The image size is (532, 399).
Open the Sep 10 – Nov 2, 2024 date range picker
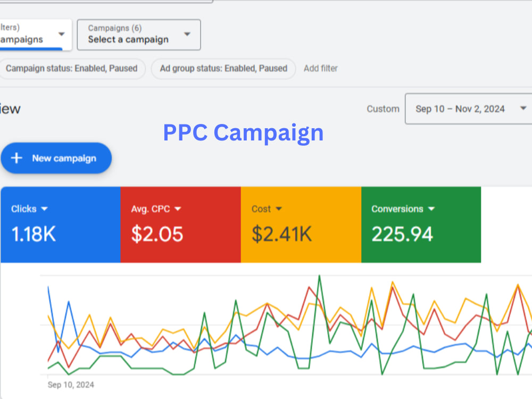(x=469, y=109)
